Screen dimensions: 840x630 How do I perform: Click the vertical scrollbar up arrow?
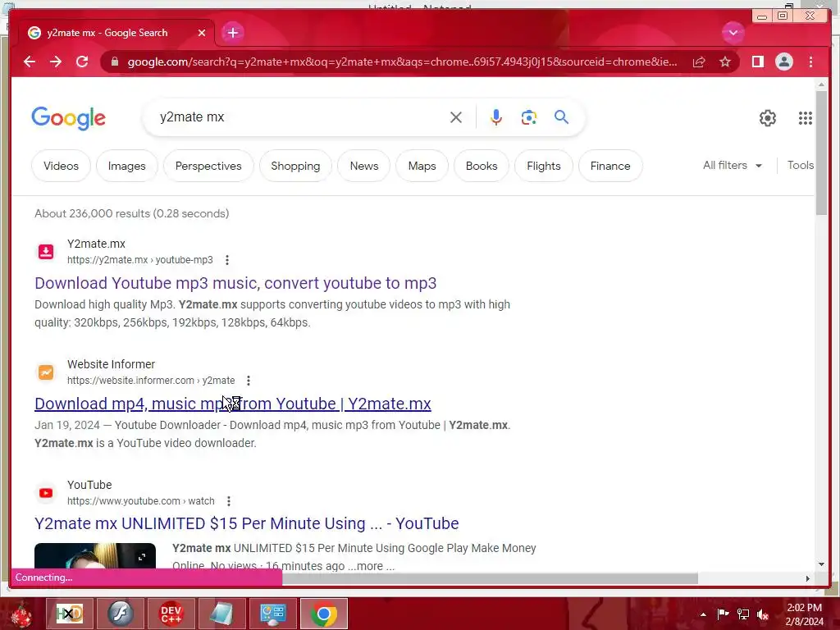[x=821, y=84]
